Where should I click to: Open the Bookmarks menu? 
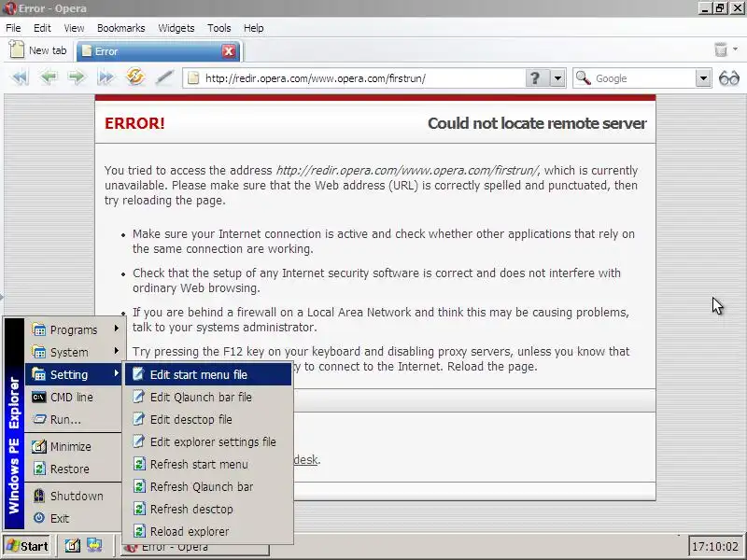(x=121, y=28)
